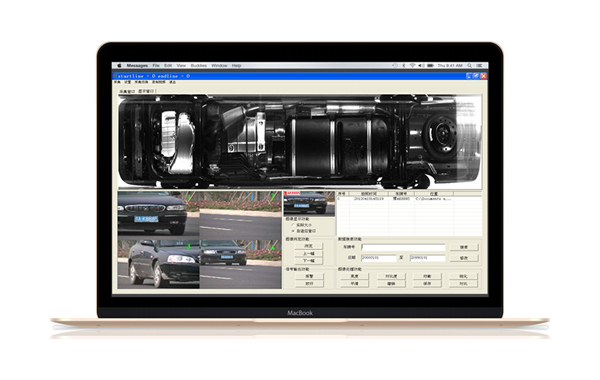Click the 搜索 search button beside plate field

click(464, 248)
